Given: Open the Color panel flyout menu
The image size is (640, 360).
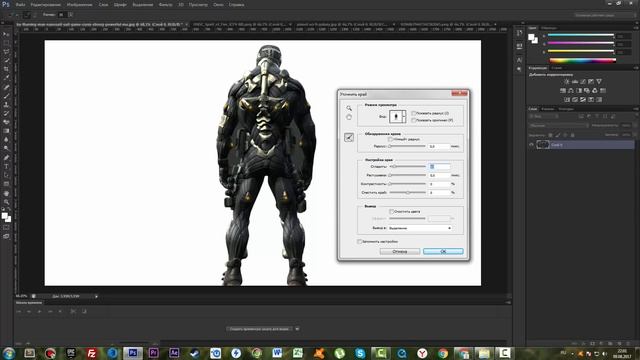Looking at the screenshot, I should (636, 28).
